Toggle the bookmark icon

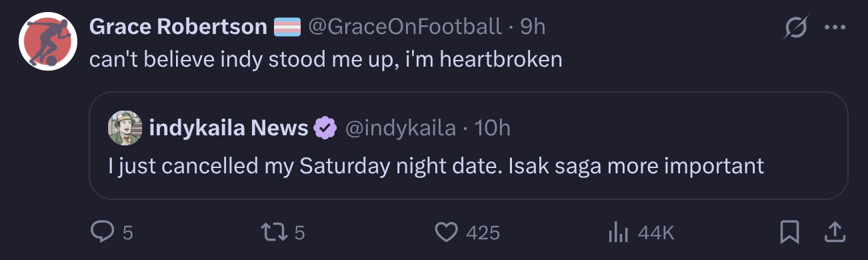(790, 232)
